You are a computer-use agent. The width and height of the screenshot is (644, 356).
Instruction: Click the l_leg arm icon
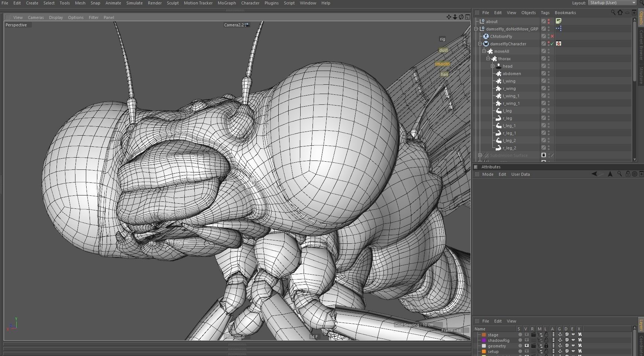coord(499,111)
